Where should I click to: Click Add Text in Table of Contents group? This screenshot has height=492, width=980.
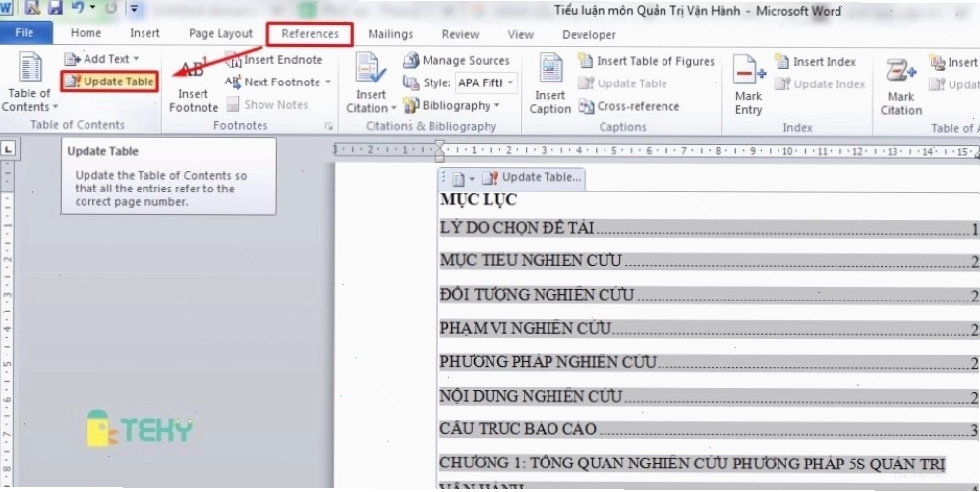(101, 59)
